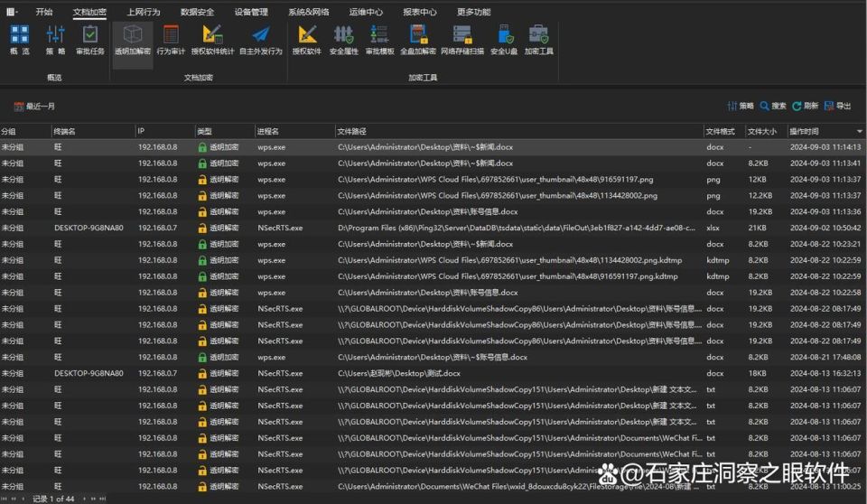Screen dimensions: 867x504
Task: Select the 21KB file size cell
Action: pyautogui.click(x=757, y=228)
